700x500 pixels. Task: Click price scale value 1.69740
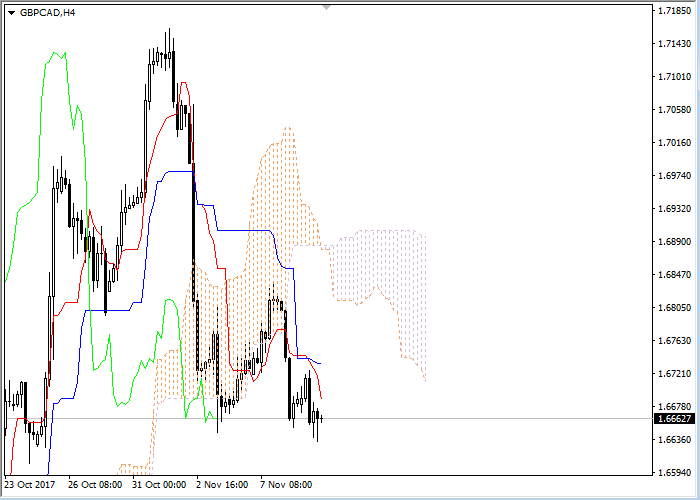pyautogui.click(x=675, y=176)
